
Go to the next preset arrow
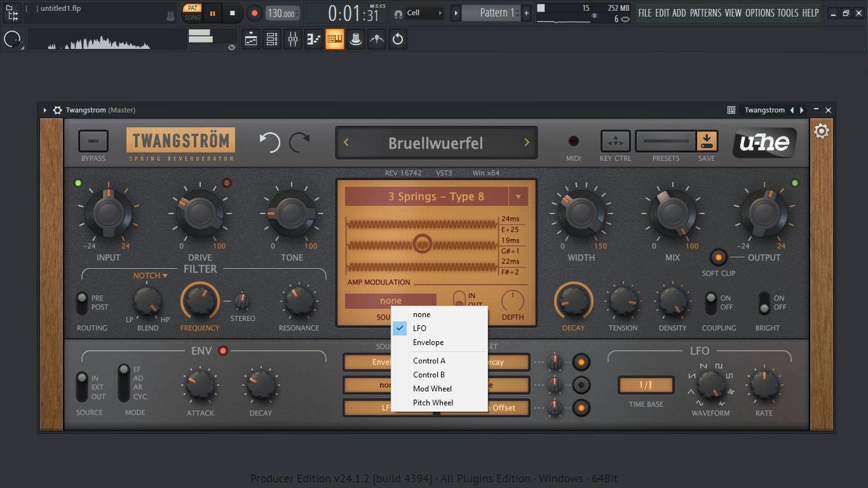pos(526,142)
